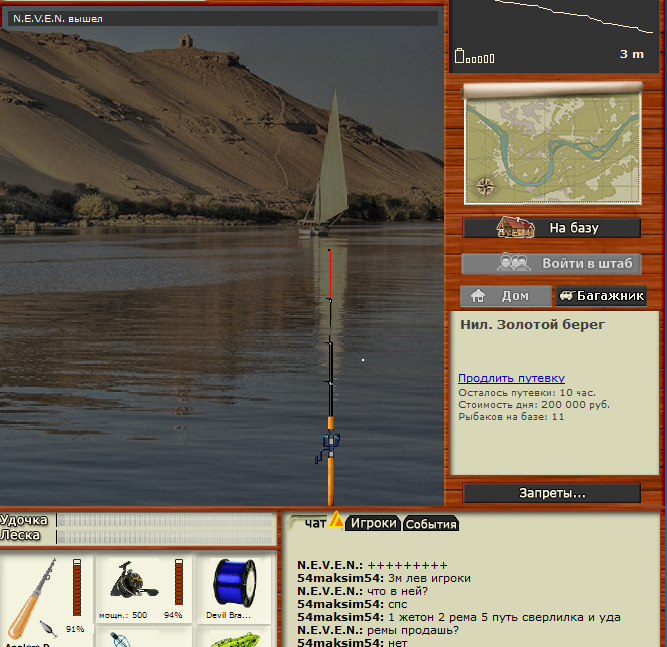Click 'Нил. Золотой берег' location title
The image size is (667, 647).
(532, 325)
